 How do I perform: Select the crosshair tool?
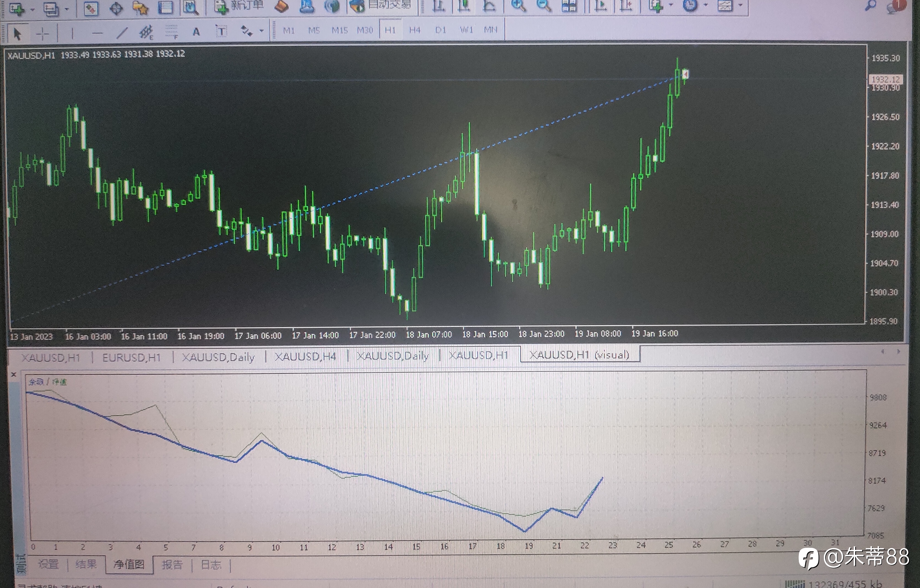(x=42, y=34)
